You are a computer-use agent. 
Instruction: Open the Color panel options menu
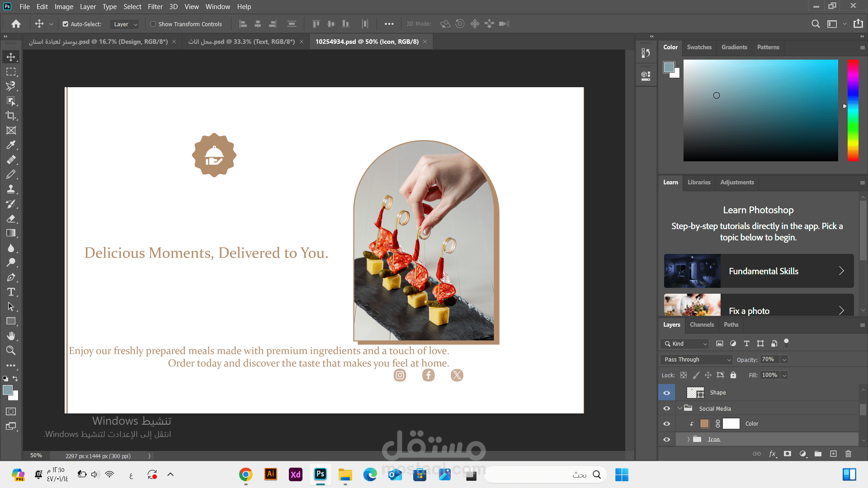862,47
